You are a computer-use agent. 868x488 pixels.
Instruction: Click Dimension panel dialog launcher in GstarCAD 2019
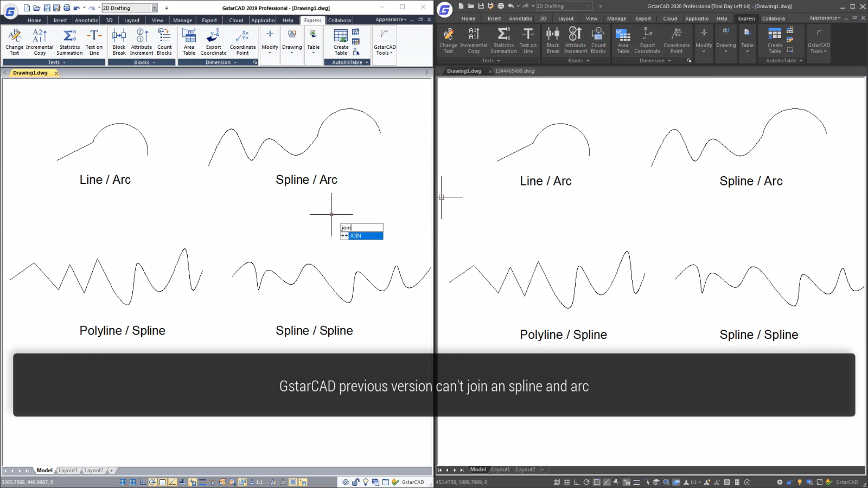point(255,62)
